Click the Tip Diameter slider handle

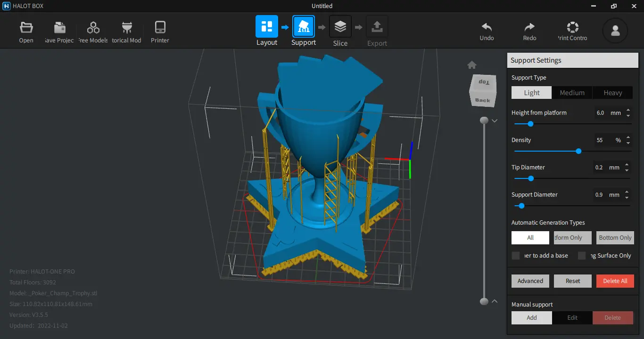(x=531, y=178)
